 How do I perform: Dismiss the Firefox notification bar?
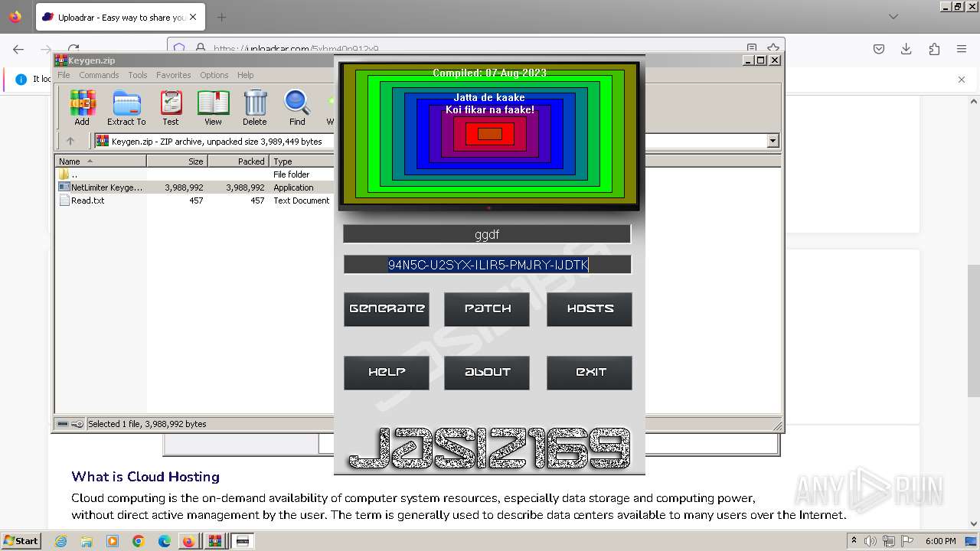coord(962,79)
